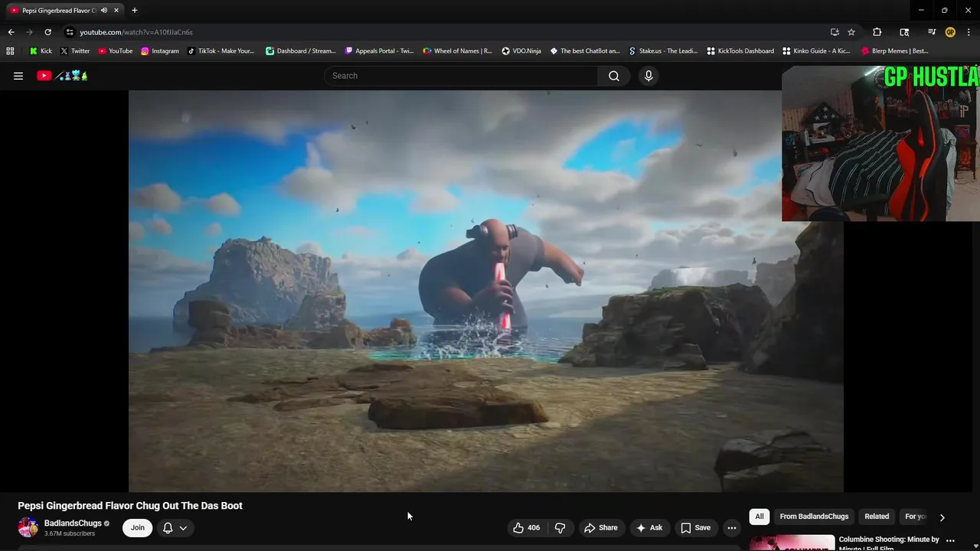Image resolution: width=980 pixels, height=551 pixels.
Task: Open notification bell dropdown
Action: point(175,527)
